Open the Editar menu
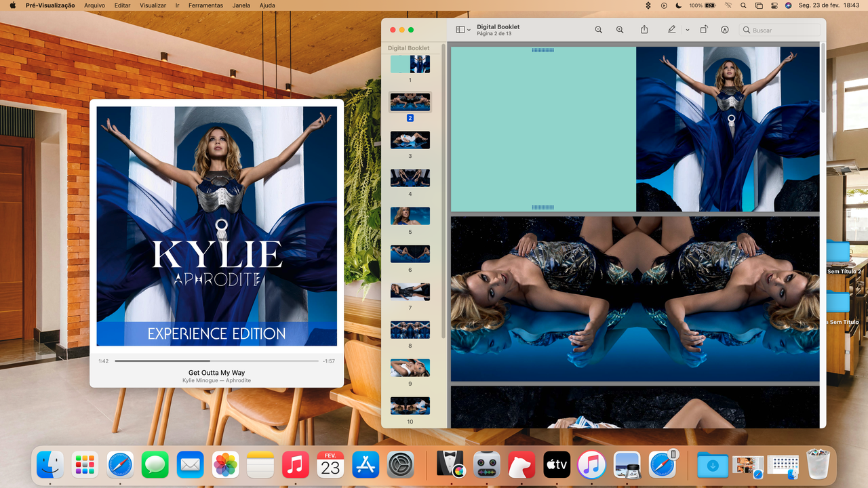The width and height of the screenshot is (868, 488). point(122,5)
